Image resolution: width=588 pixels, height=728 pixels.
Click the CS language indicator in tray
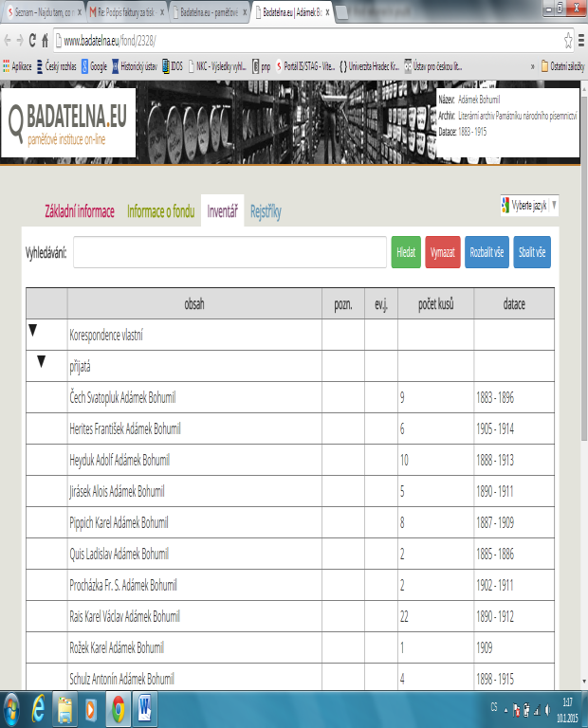click(x=494, y=707)
